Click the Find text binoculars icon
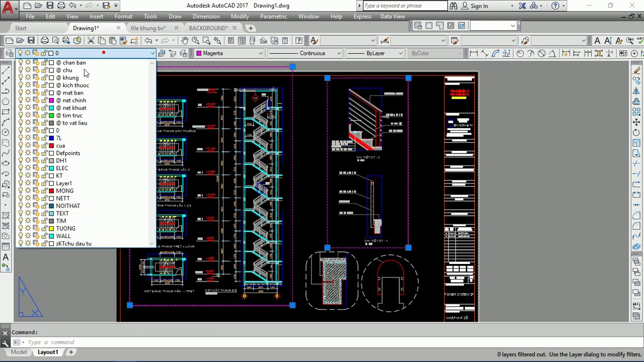This screenshot has width=644, height=362. (x=453, y=6)
